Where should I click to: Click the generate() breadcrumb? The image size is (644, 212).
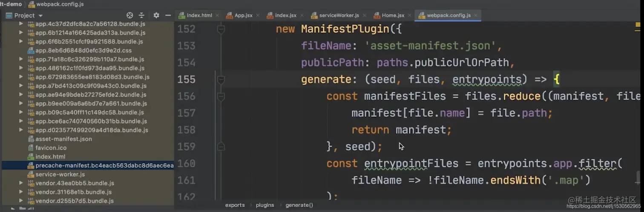pyautogui.click(x=299, y=205)
